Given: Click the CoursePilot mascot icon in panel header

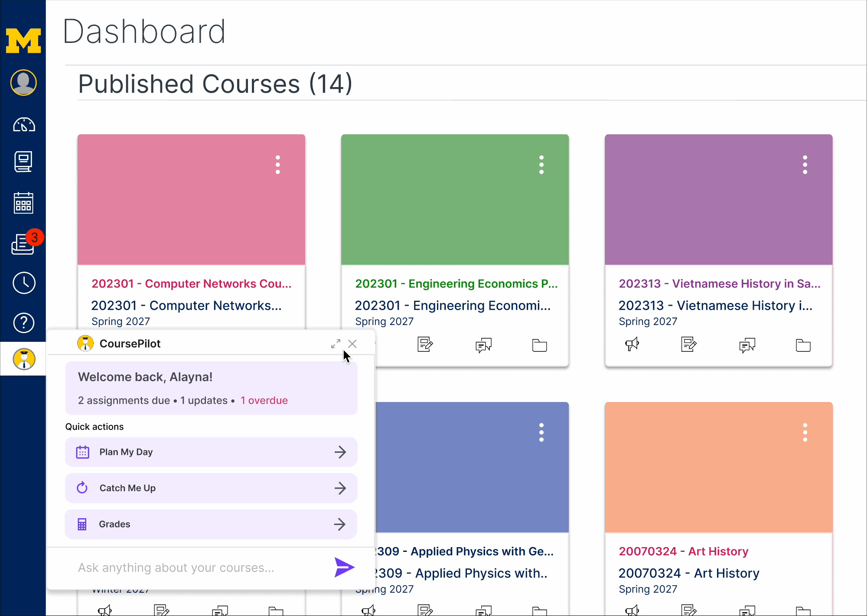Looking at the screenshot, I should coord(85,343).
